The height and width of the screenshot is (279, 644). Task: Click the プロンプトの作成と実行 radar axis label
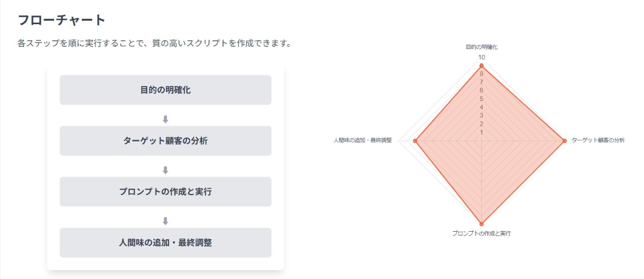click(x=481, y=234)
